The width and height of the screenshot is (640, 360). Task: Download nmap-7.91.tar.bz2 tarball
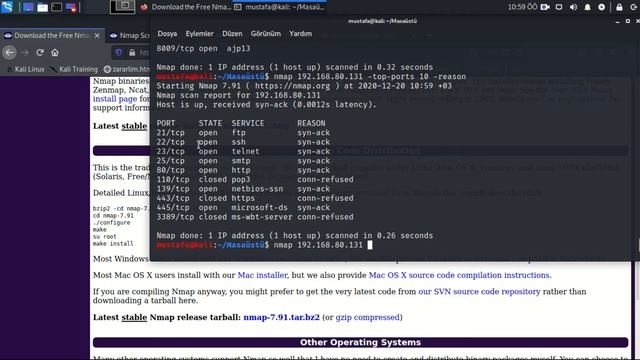[x=281, y=317]
